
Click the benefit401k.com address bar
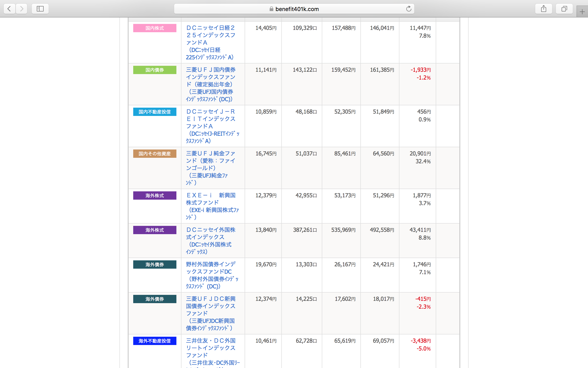point(294,9)
